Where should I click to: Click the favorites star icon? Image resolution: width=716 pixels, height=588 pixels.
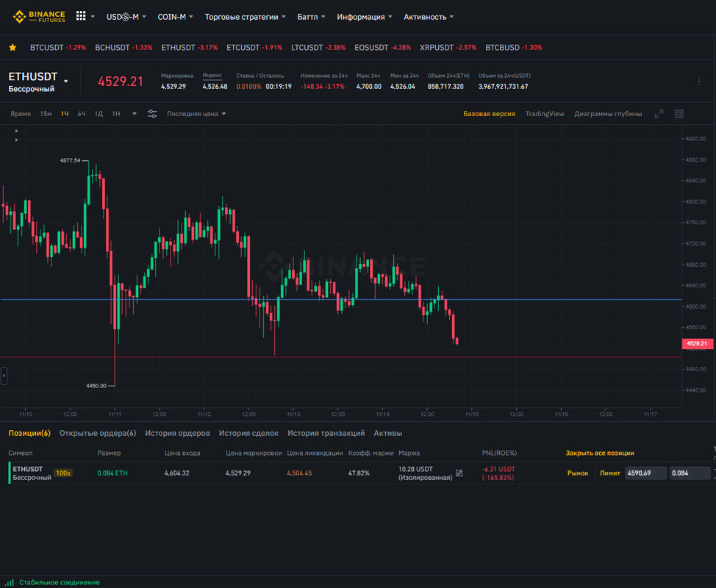tap(12, 48)
